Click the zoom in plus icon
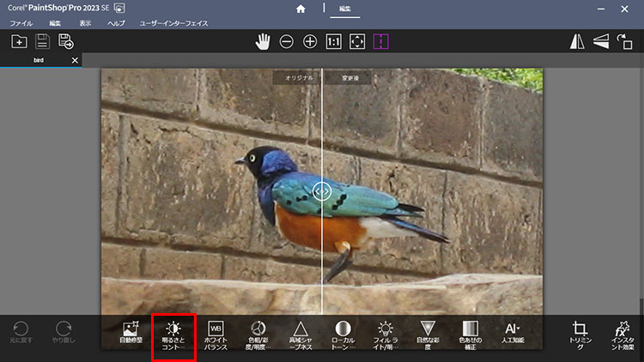This screenshot has height=362, width=644. pyautogui.click(x=310, y=41)
